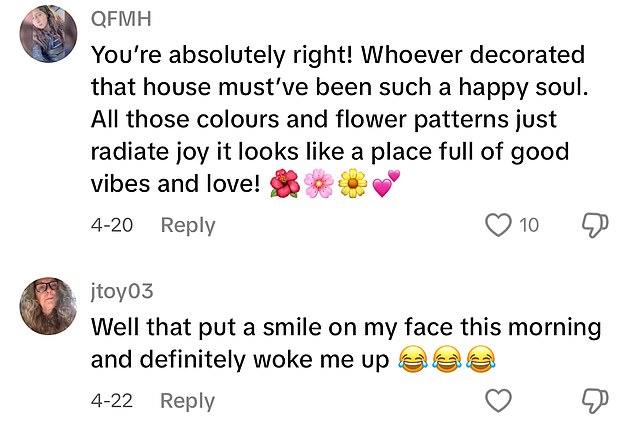This screenshot has height=426, width=634.
Task: Like QFMH's comment with the heart icon
Action: click(497, 225)
